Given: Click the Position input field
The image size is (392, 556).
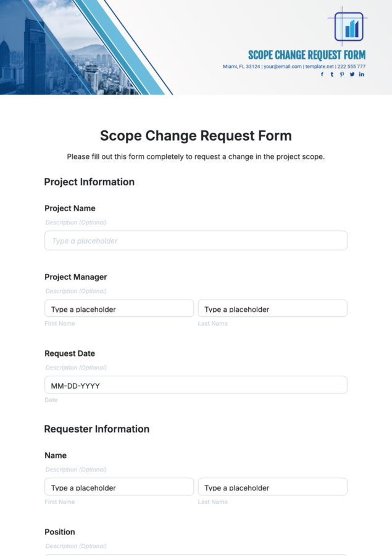Looking at the screenshot, I should click(x=196, y=554).
